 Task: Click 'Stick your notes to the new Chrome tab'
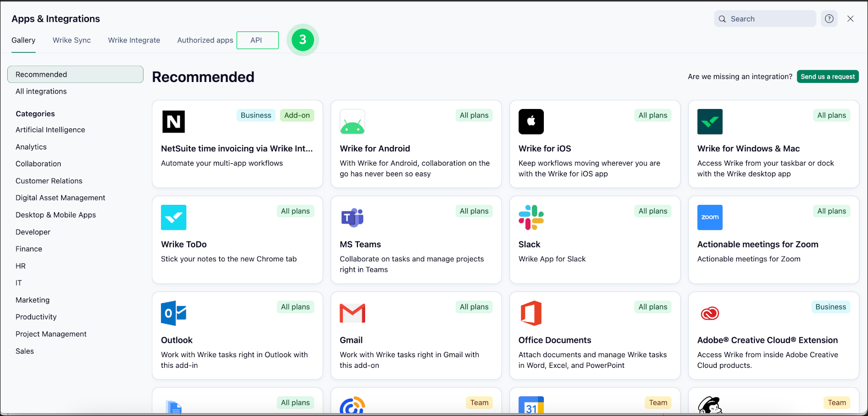click(x=229, y=259)
